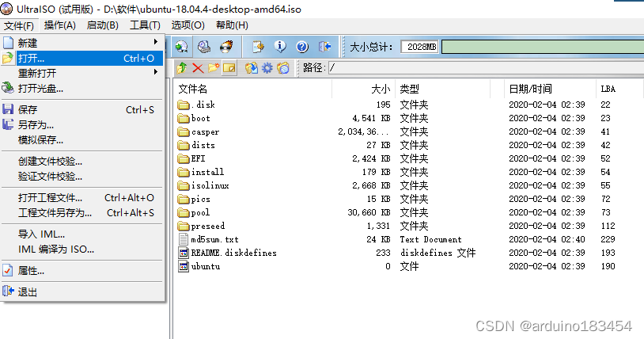This screenshot has width=644, height=339.
Task: Click the folder with blue list icon
Action: (x=283, y=68)
